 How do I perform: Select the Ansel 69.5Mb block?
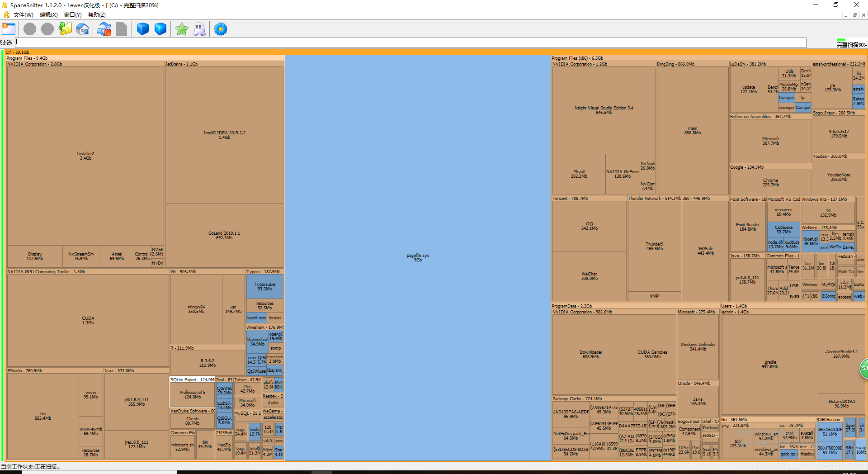point(117,256)
